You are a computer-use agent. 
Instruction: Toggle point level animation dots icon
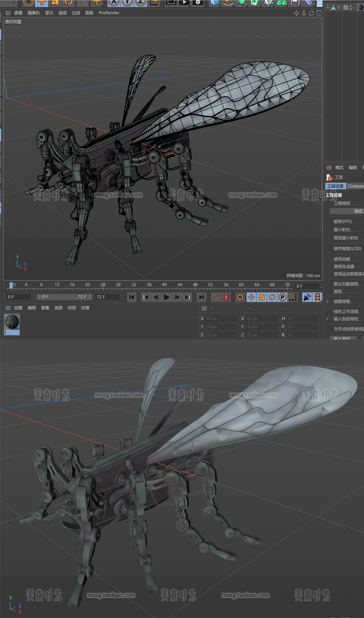pos(293,297)
